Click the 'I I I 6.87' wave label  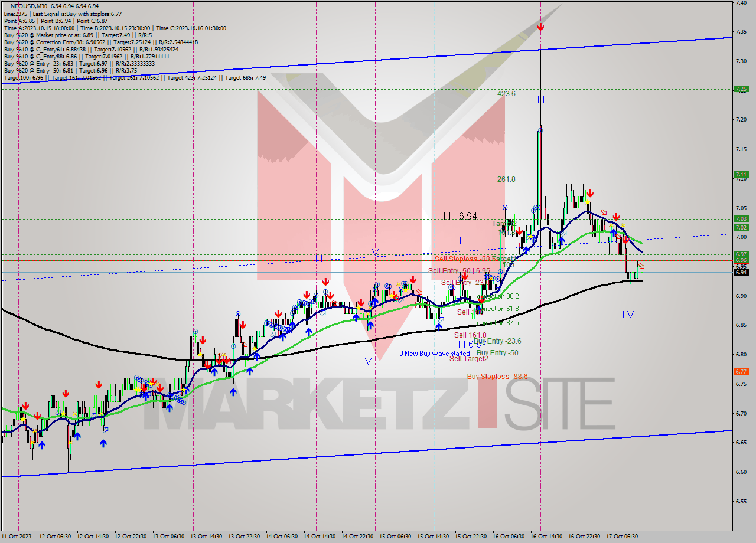coord(470,344)
